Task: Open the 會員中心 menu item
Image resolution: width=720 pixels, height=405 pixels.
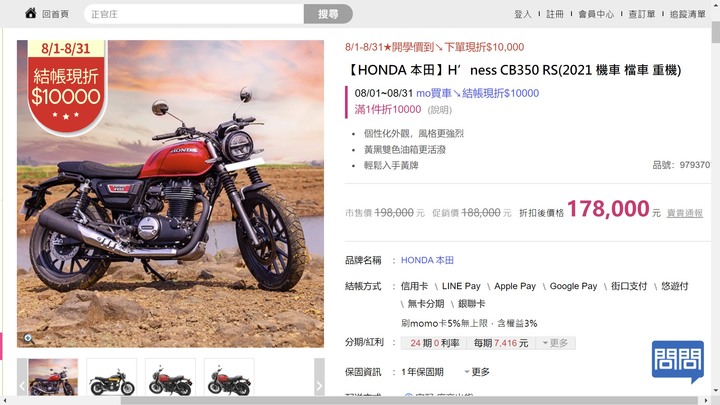Action: tap(596, 14)
